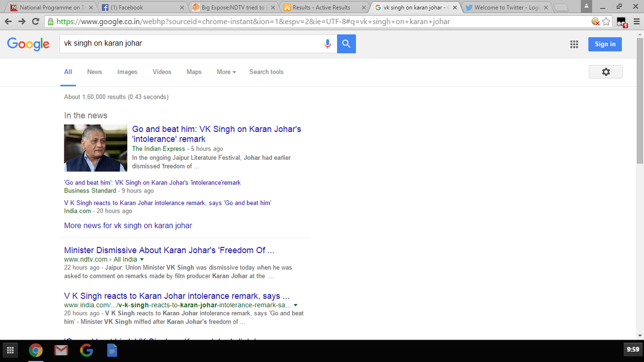Click the VK Singh news thumbnail
The height and width of the screenshot is (362, 644).
(96, 148)
